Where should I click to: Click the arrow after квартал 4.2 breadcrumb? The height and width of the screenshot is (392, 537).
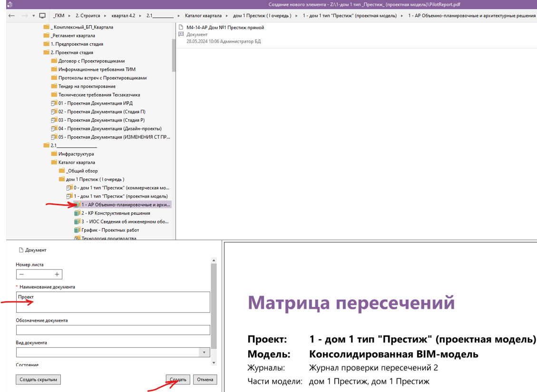click(141, 16)
